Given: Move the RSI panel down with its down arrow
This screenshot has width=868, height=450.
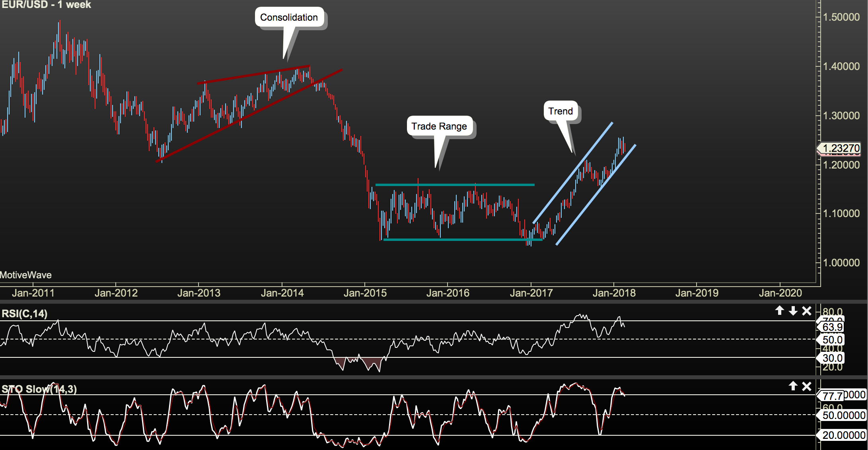Looking at the screenshot, I should [793, 310].
